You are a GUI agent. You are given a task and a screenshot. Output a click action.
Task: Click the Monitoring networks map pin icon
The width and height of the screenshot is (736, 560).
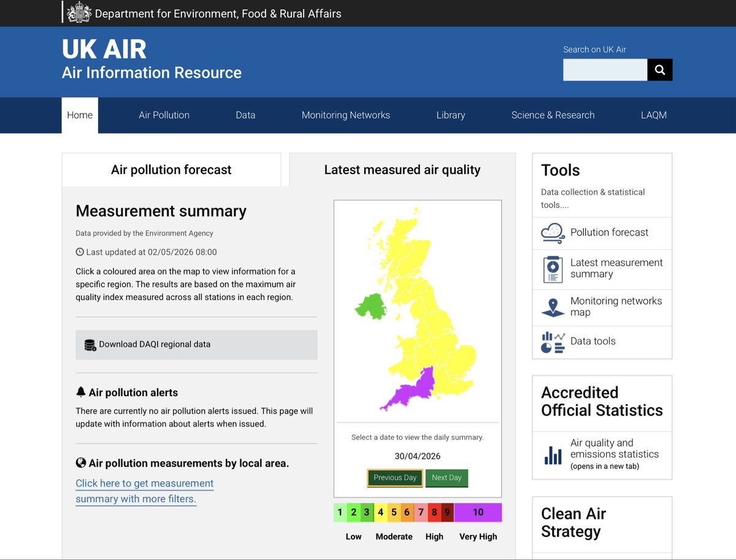553,307
